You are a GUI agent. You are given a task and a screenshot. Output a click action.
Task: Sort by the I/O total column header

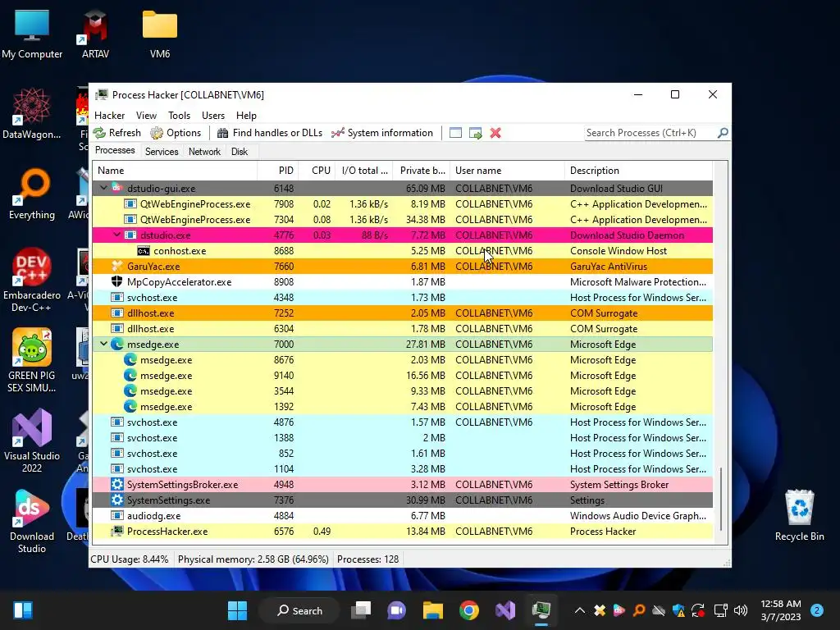point(363,171)
